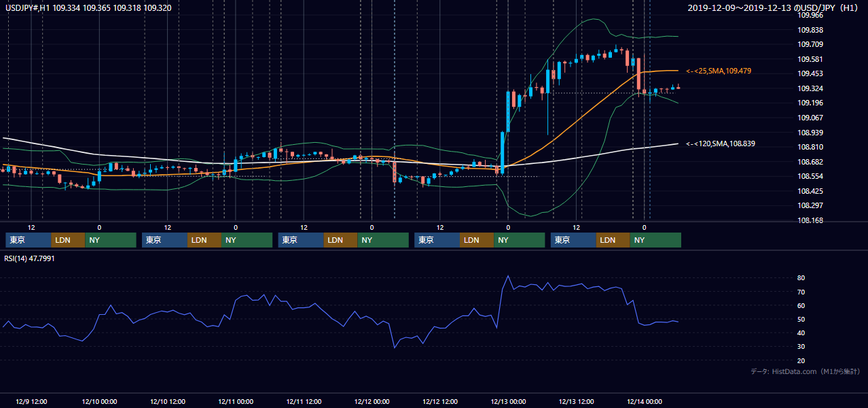Click price axis value 109.196
This screenshot has height=408, width=868.
810,103
